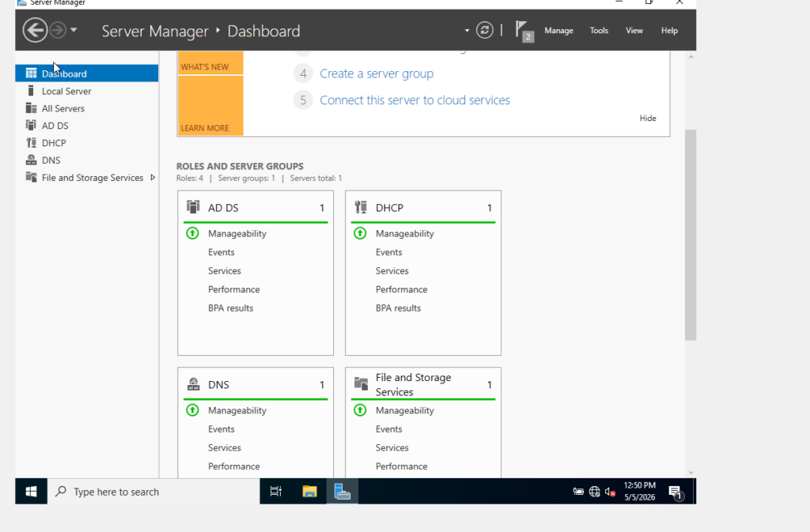Click the Local Server sidebar icon
The height and width of the screenshot is (532, 810).
(x=31, y=91)
